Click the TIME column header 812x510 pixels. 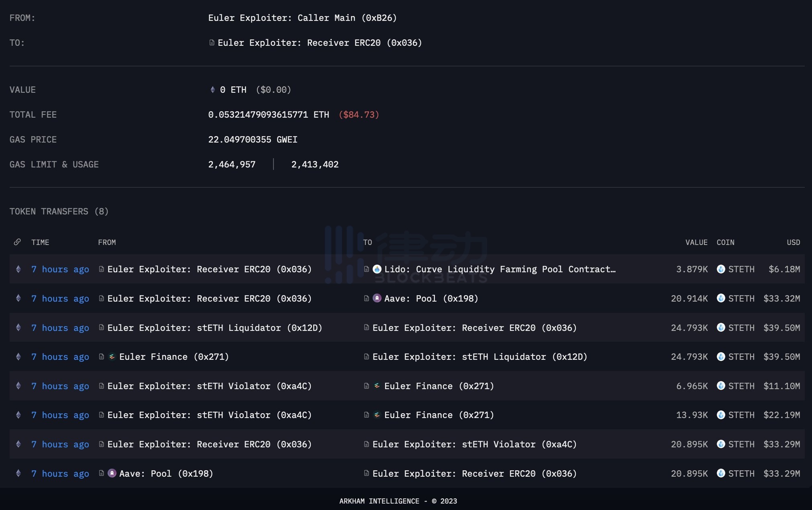pos(40,242)
